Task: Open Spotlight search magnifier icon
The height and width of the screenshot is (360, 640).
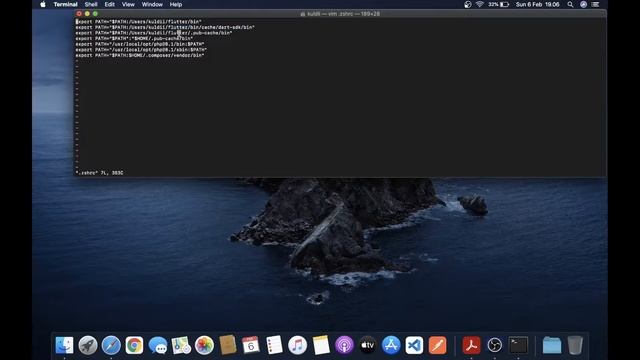Action: (x=570, y=4)
